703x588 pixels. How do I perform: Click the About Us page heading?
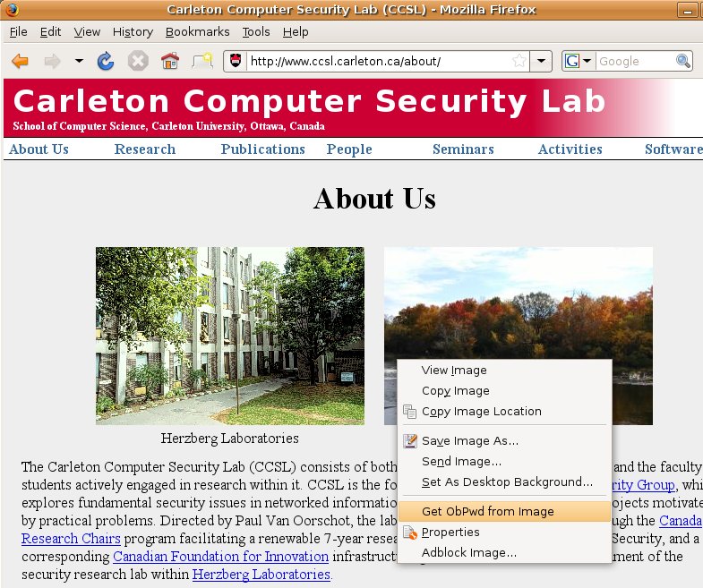click(374, 199)
